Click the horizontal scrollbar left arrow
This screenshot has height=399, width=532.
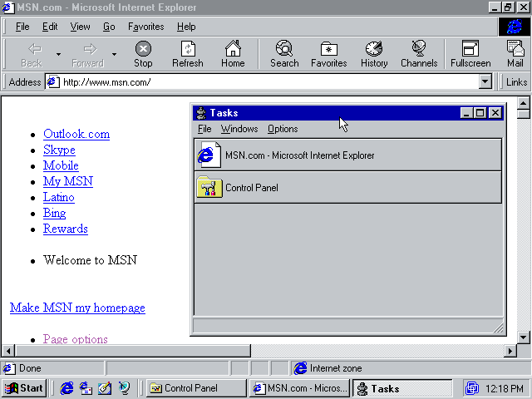[x=8, y=351]
